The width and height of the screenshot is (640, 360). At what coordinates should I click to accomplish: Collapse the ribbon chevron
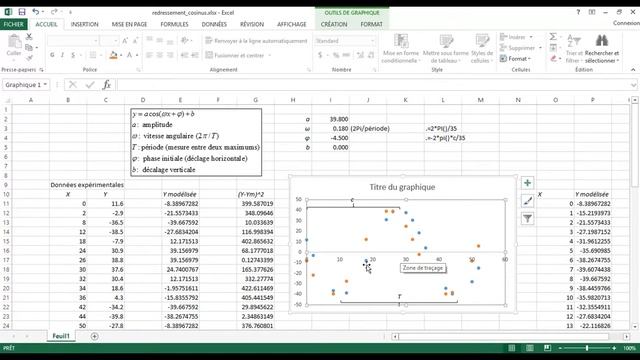(x=633, y=70)
